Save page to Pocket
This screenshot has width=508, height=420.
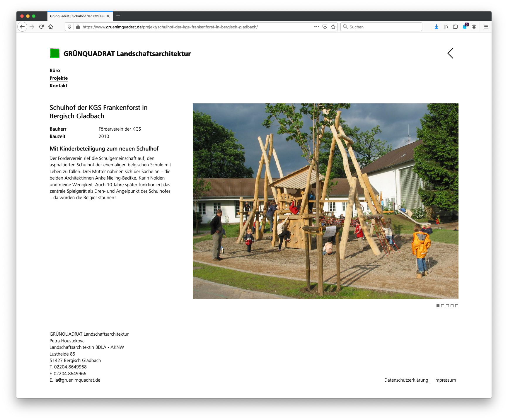click(325, 27)
